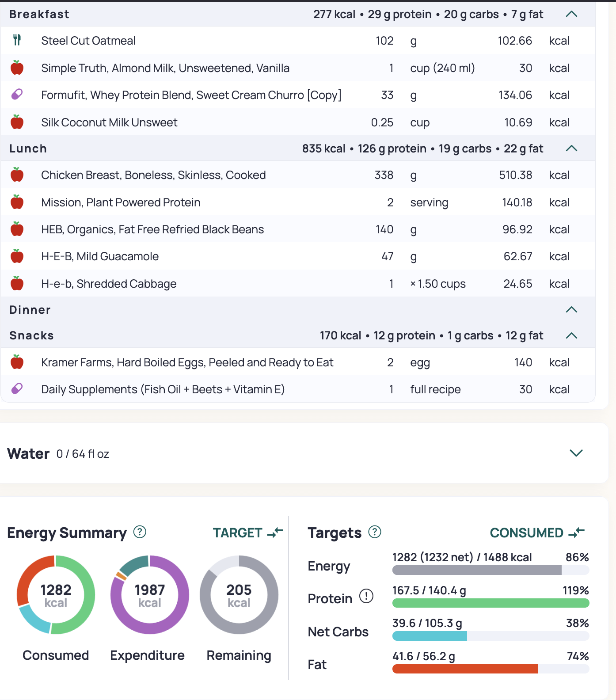Toggle the Energy Summary TARGET view switch

point(248,533)
